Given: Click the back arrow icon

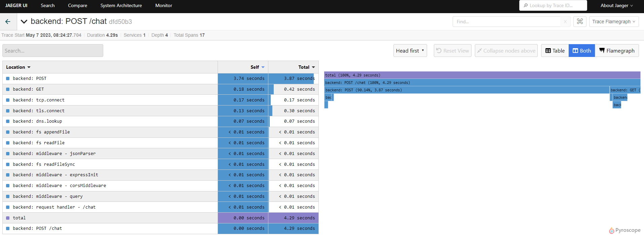Looking at the screenshot, I should click(x=8, y=22).
